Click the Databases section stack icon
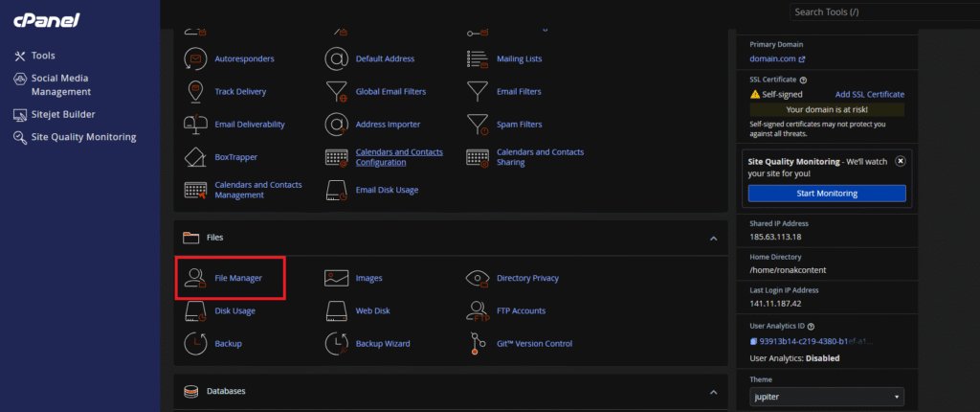 tap(190, 391)
